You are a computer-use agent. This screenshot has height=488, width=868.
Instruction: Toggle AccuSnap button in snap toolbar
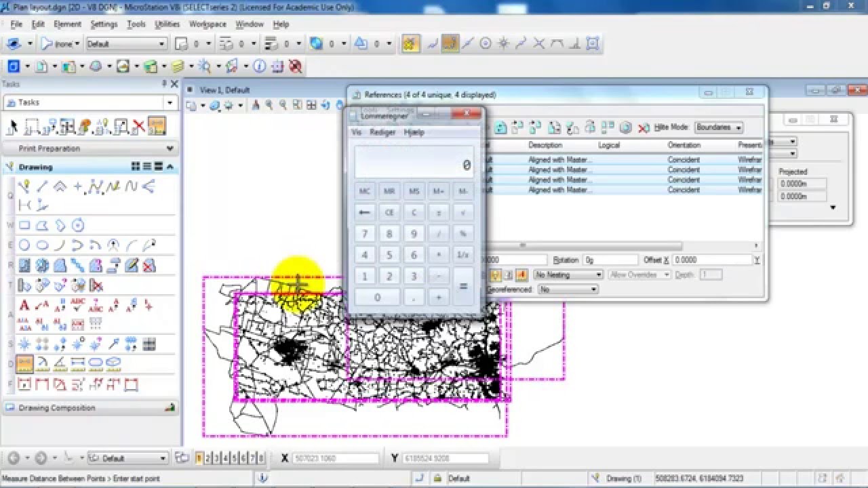tap(410, 43)
